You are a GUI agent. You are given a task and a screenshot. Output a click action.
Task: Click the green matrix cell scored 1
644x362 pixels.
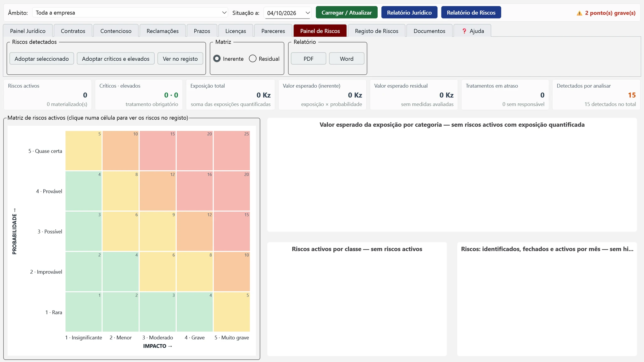point(83,312)
